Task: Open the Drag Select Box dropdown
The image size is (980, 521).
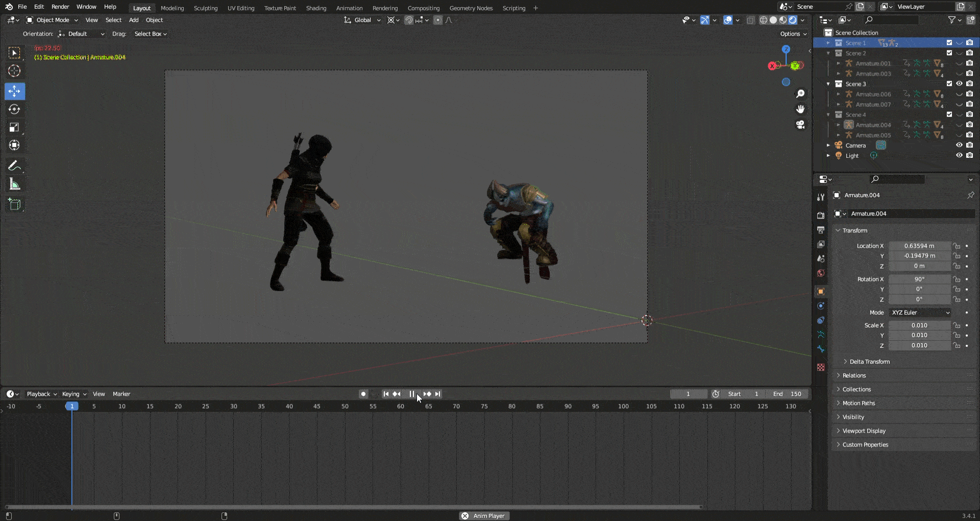Action: [x=151, y=34]
